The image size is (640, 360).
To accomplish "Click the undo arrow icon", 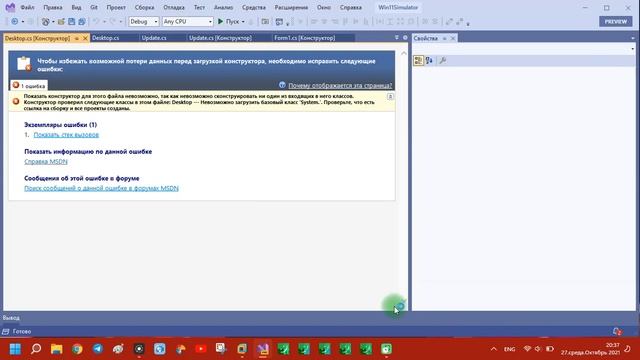I will (96, 21).
